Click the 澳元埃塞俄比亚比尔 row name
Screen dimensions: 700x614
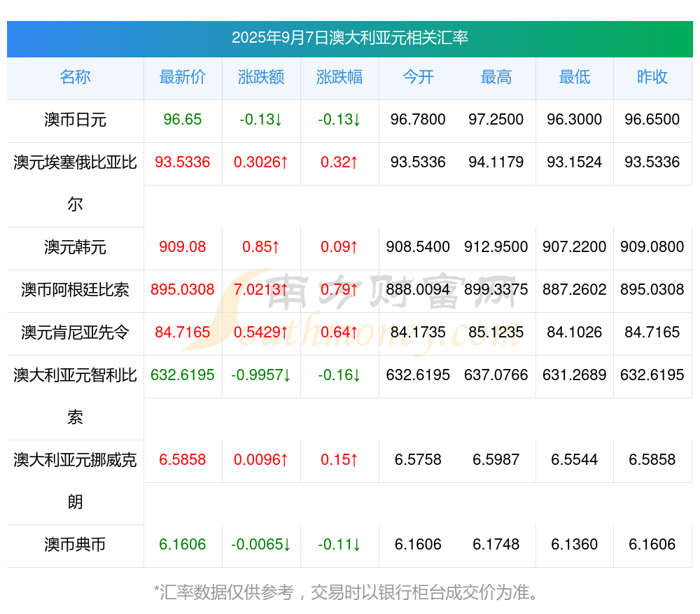75,183
